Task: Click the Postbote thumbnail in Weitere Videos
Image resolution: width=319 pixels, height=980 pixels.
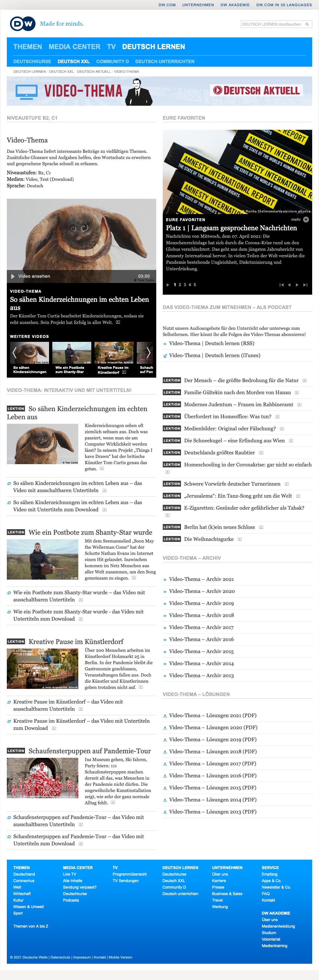Action: 72,353
